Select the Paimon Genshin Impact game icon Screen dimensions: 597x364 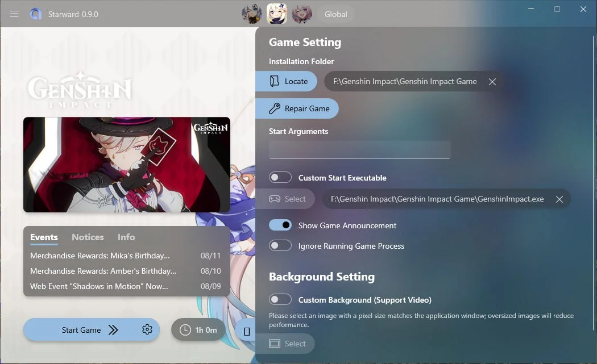click(x=277, y=14)
